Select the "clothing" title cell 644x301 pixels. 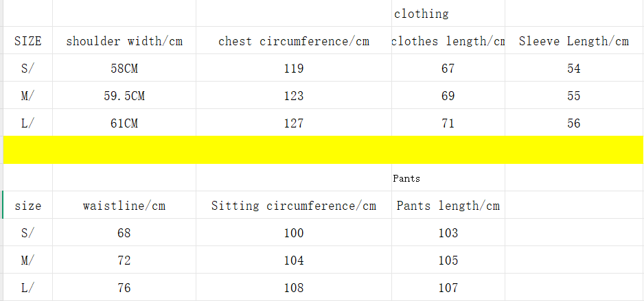[422, 14]
